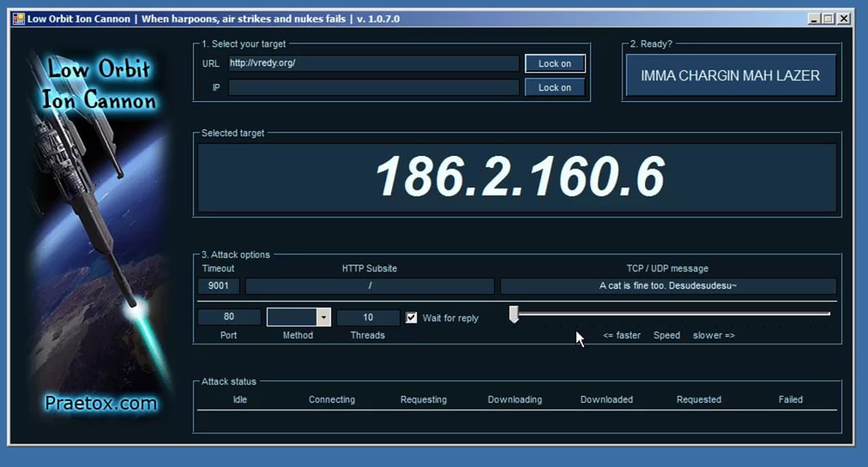Maximize the Low Orbit Ion Cannon window
The width and height of the screenshot is (868, 467).
point(829,19)
